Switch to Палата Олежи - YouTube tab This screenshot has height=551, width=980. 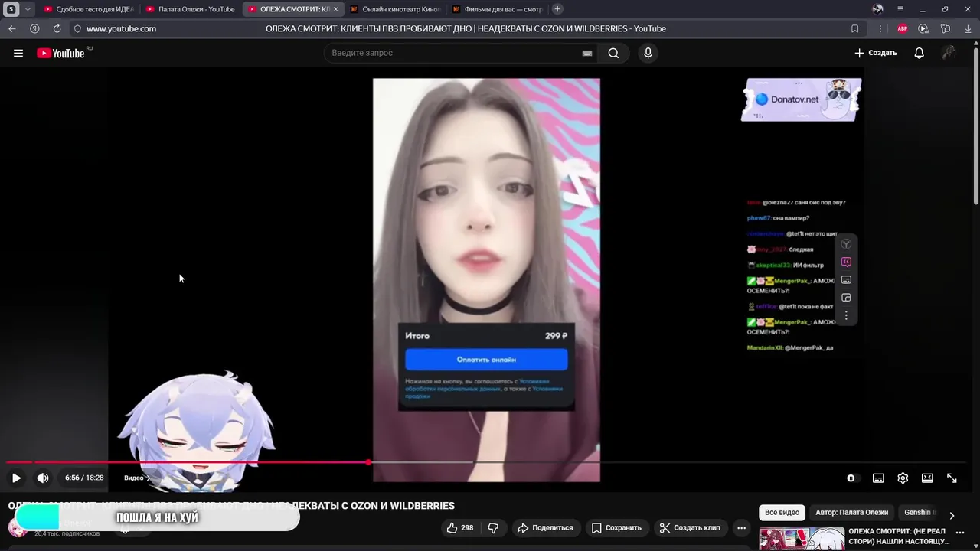(x=191, y=9)
